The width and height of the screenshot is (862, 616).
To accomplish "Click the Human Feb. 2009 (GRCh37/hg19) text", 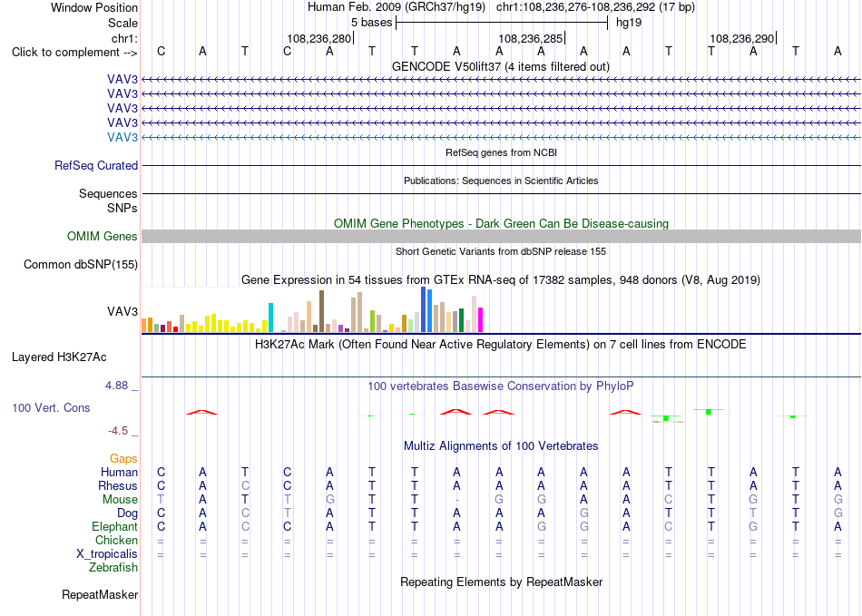I will point(397,7).
